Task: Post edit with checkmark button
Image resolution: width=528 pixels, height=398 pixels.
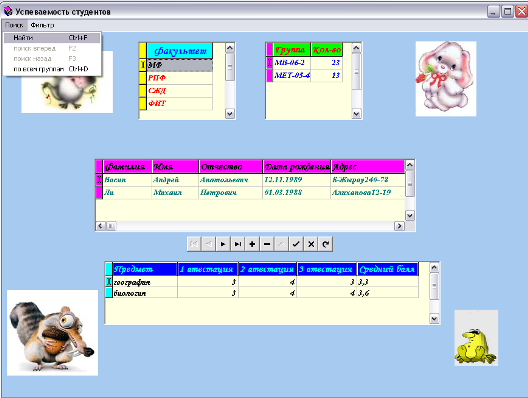Action: point(296,244)
